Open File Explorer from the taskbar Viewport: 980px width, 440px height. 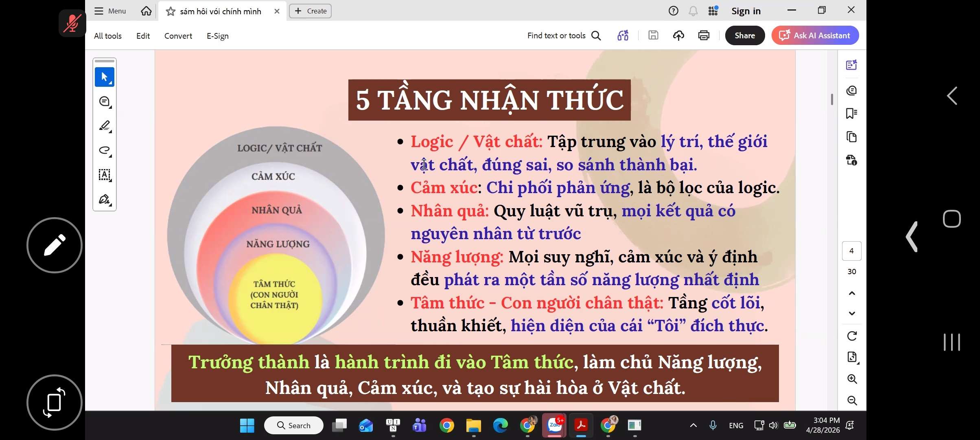pos(473,426)
